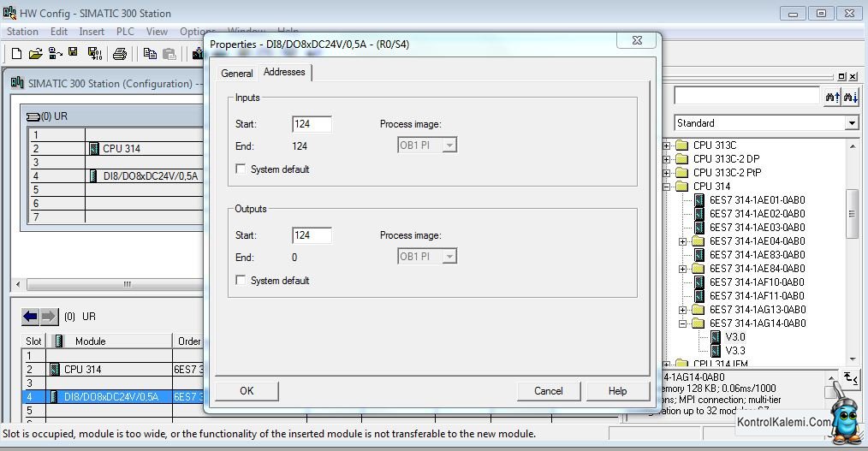Click the Inputs Start address field
Image resolution: width=868 pixels, height=451 pixels.
(x=312, y=124)
